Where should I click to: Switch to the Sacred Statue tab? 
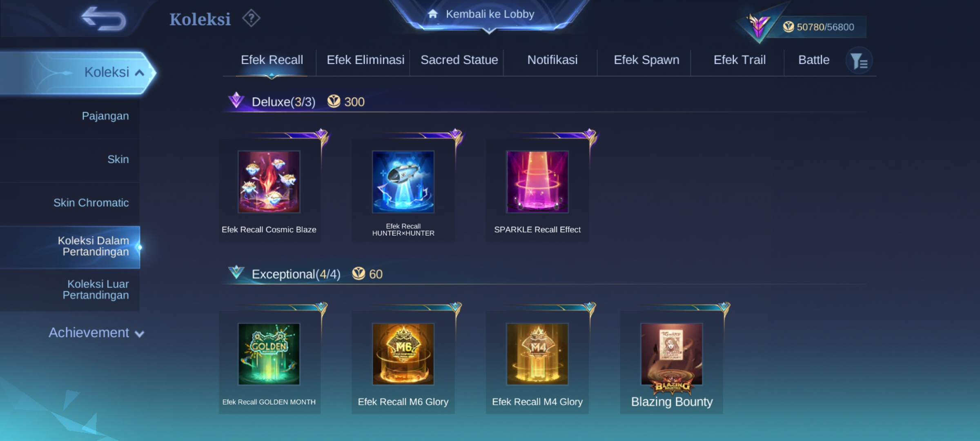pos(459,60)
